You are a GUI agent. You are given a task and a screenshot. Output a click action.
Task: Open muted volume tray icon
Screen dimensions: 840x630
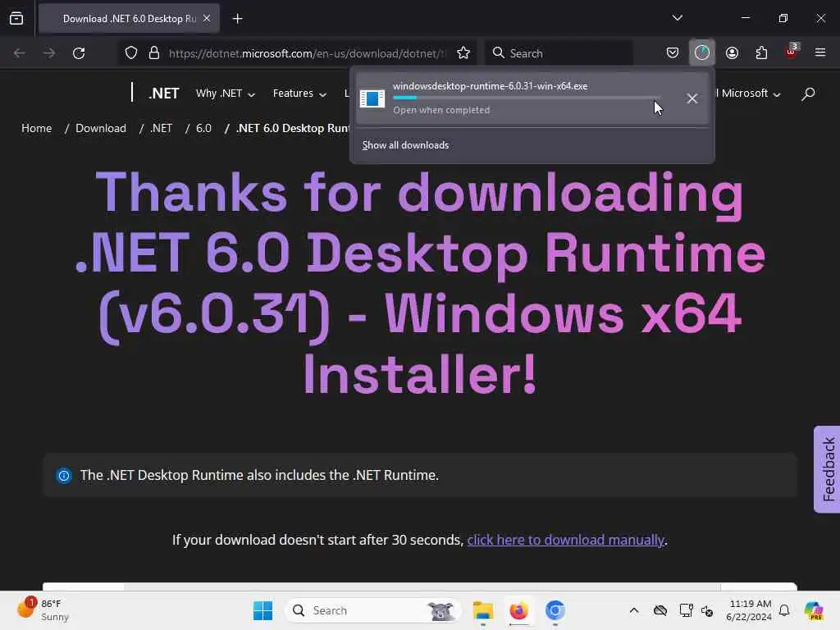pyautogui.click(x=707, y=610)
